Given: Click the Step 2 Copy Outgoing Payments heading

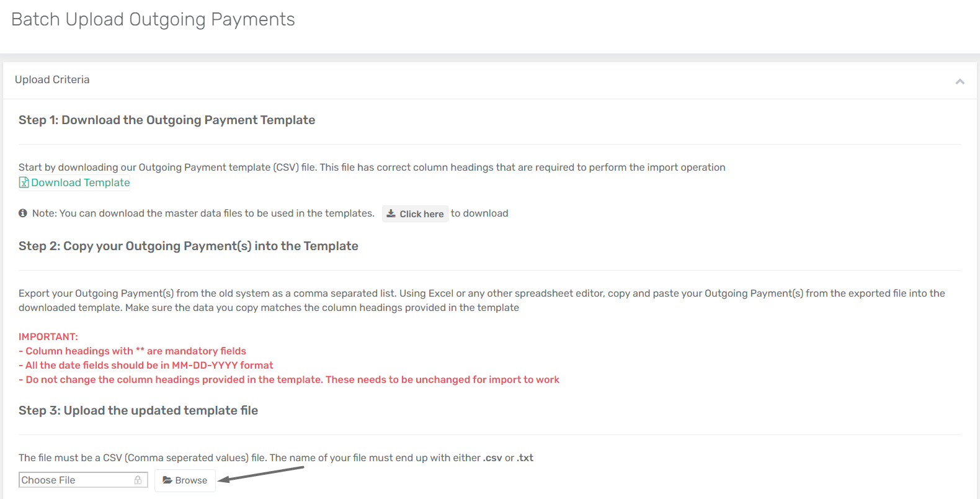Looking at the screenshot, I should [189, 246].
